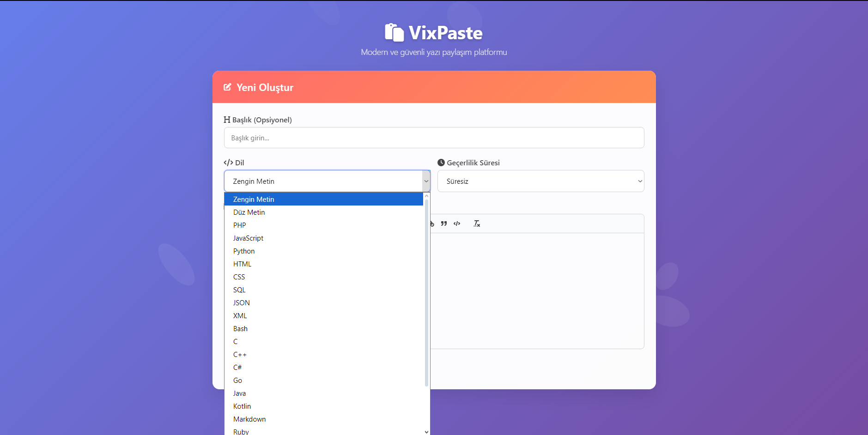
Task: Click the Başlık title input field
Action: [x=434, y=138]
